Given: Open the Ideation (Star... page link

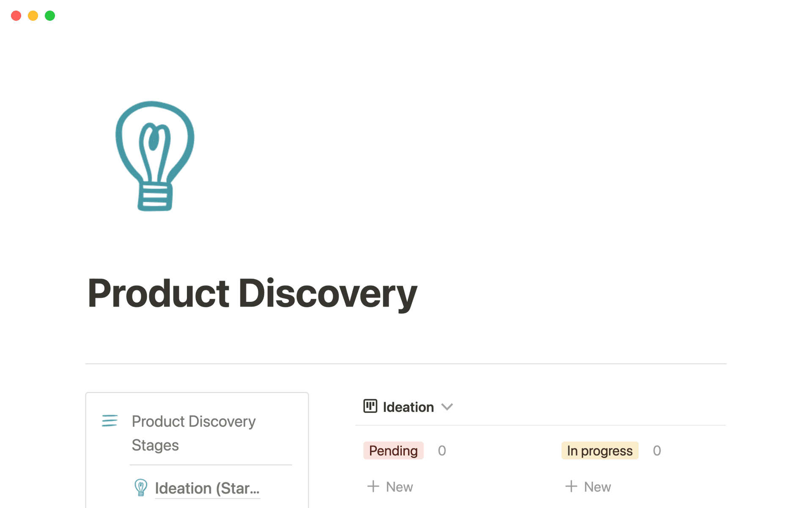Looking at the screenshot, I should tap(207, 488).
